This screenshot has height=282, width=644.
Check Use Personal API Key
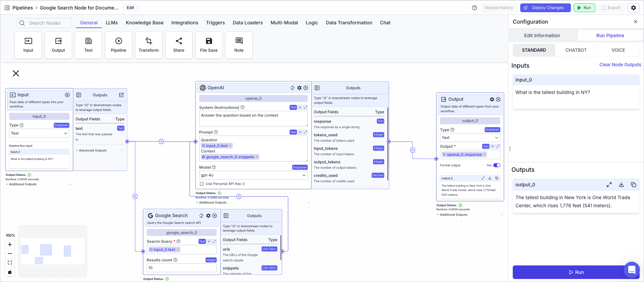[x=202, y=184]
